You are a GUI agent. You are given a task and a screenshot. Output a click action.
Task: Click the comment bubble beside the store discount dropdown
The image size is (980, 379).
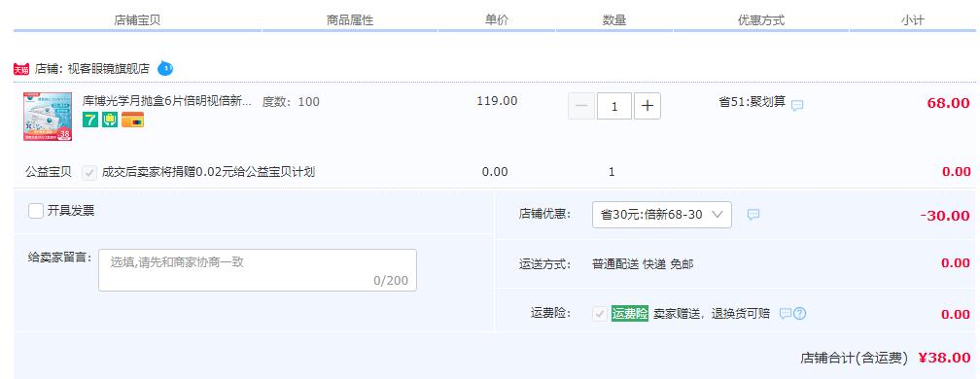[753, 214]
